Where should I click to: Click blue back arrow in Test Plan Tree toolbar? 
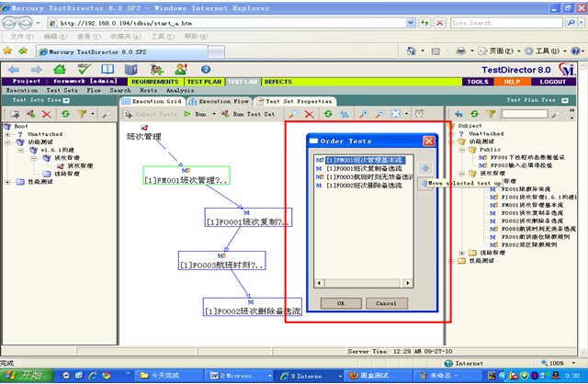458,114
